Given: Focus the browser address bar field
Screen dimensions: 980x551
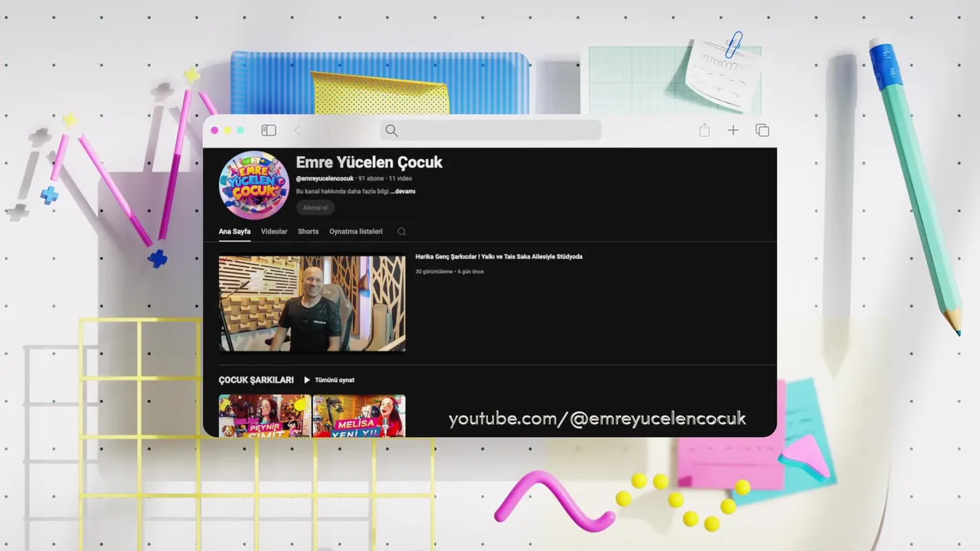Looking at the screenshot, I should click(x=490, y=130).
